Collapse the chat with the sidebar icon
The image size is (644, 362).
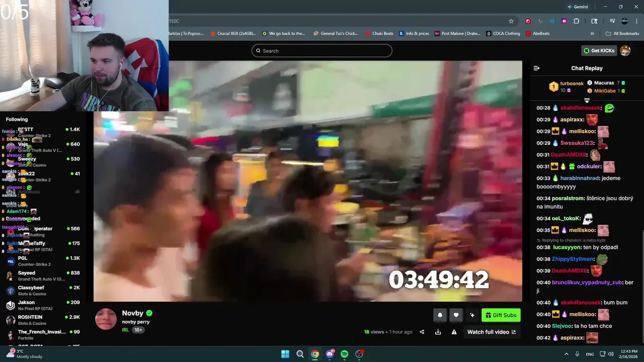(x=536, y=68)
